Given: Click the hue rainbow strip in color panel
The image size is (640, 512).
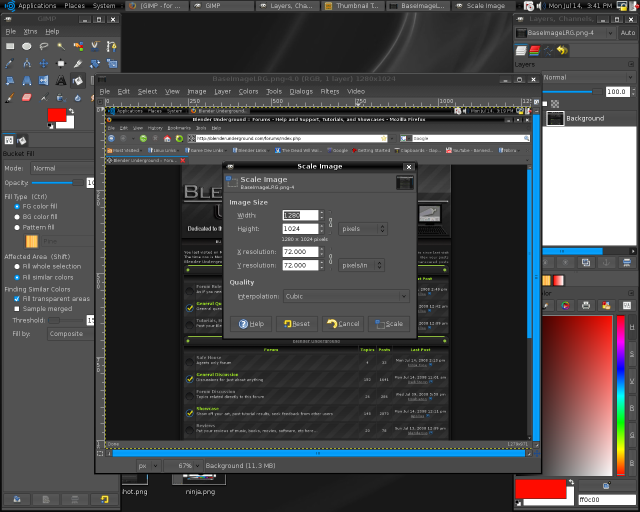Looking at the screenshot, I should (620, 395).
